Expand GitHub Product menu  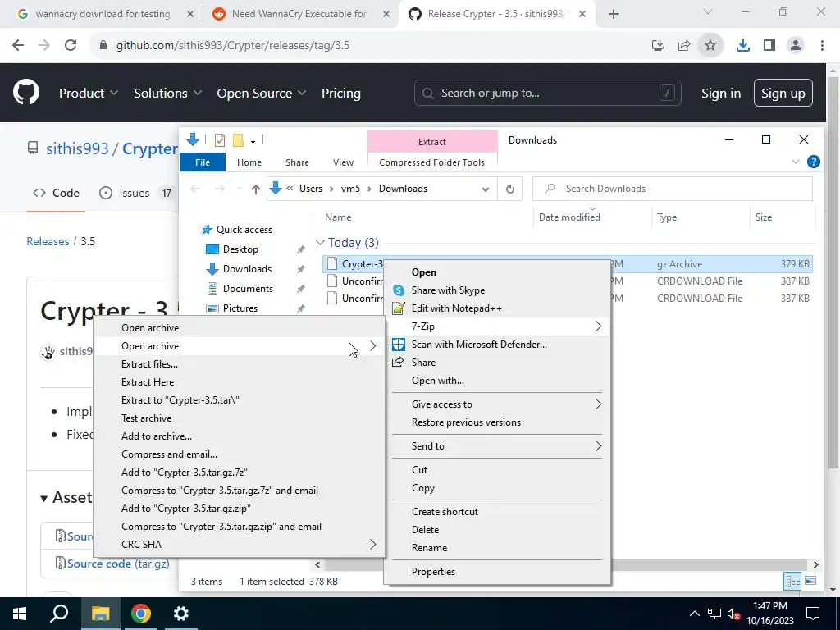(89, 94)
